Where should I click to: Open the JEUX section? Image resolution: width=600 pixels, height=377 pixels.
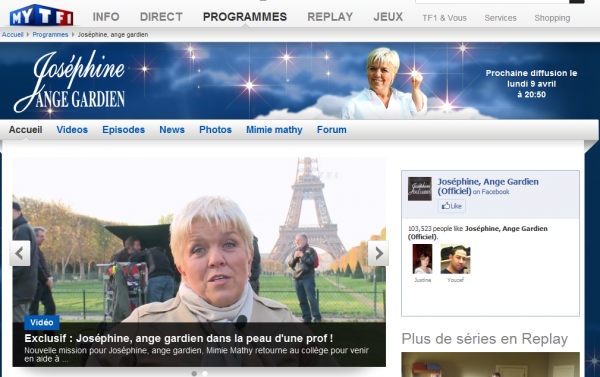pyautogui.click(x=388, y=17)
